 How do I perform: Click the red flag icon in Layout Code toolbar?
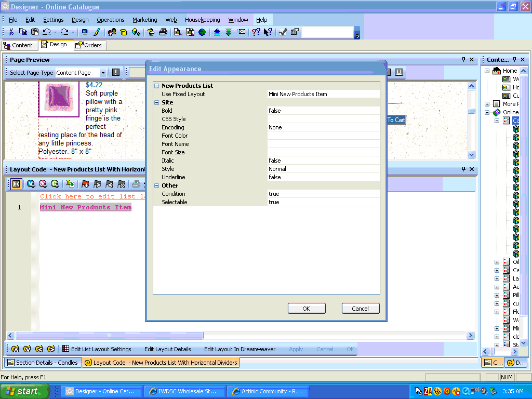pos(85,184)
